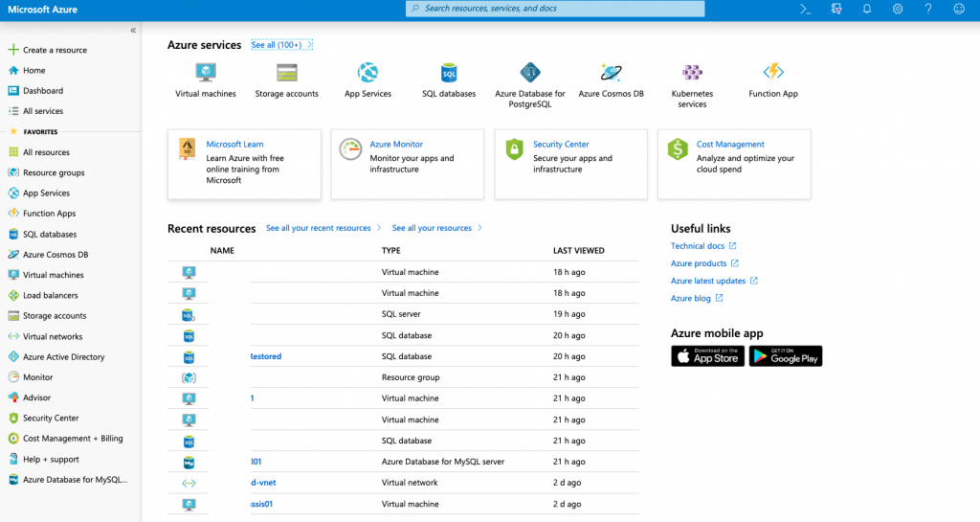Click the App Store download badge

[x=707, y=356]
